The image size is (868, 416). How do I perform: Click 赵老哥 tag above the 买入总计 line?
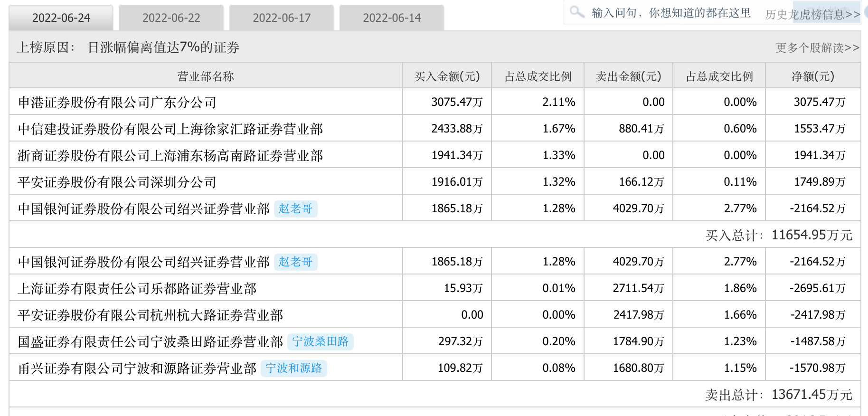click(295, 208)
